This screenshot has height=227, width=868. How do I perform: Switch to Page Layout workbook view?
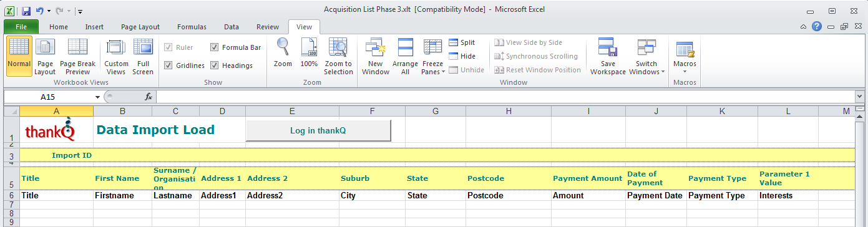pyautogui.click(x=45, y=57)
